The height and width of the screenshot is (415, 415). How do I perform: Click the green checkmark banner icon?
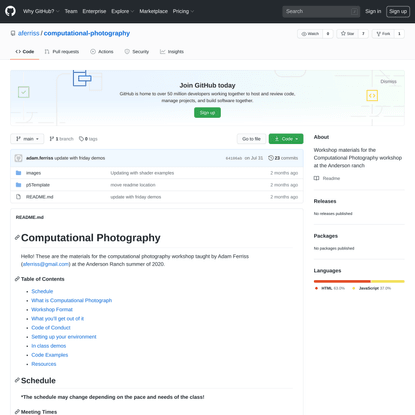(24, 92)
